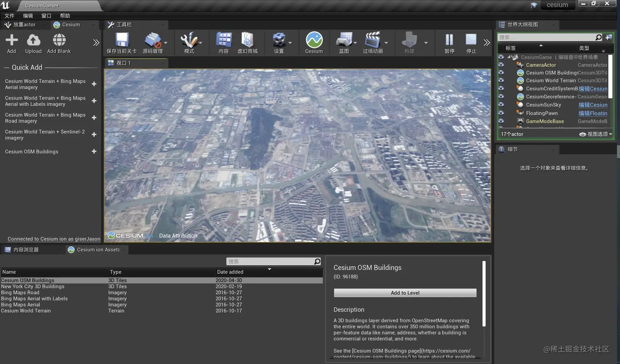Toggle visibility of Cesium World Terrain actor

501,80
